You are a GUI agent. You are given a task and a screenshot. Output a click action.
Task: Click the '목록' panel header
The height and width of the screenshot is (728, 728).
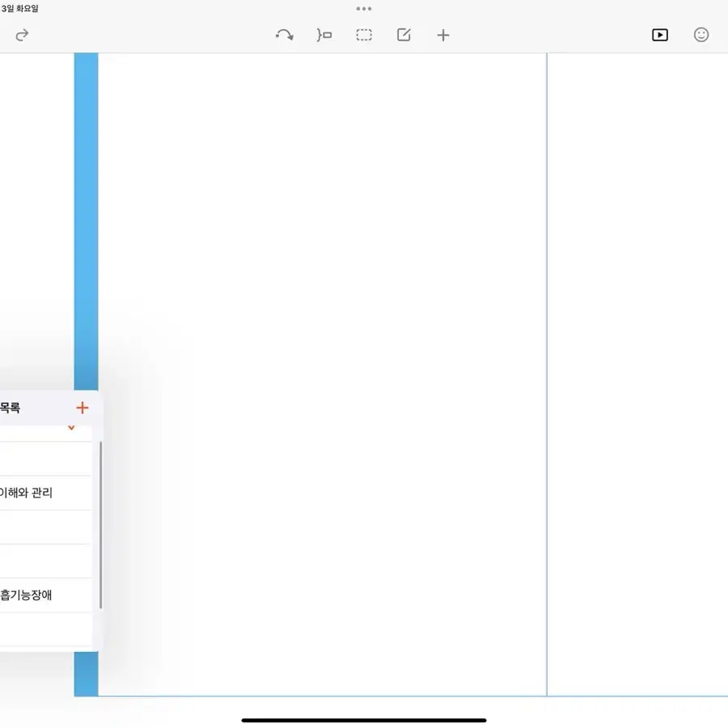click(11, 408)
